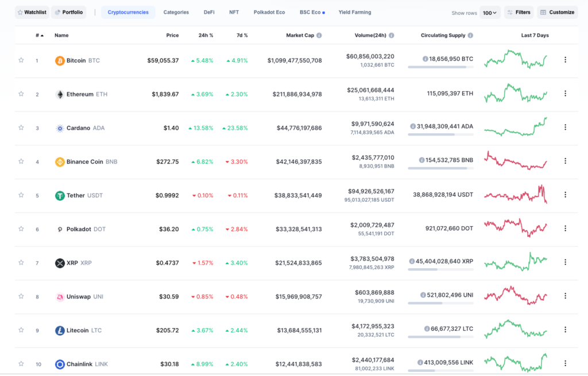Open the more options menu for Bitcoin

coord(565,60)
